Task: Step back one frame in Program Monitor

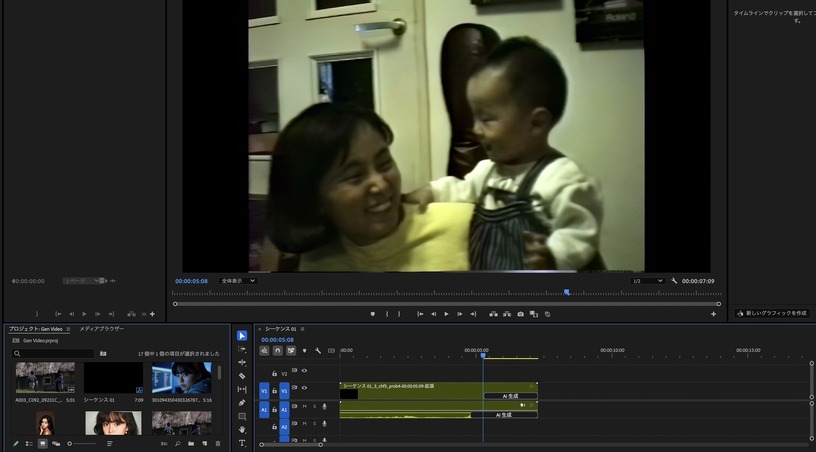Action: click(433, 314)
